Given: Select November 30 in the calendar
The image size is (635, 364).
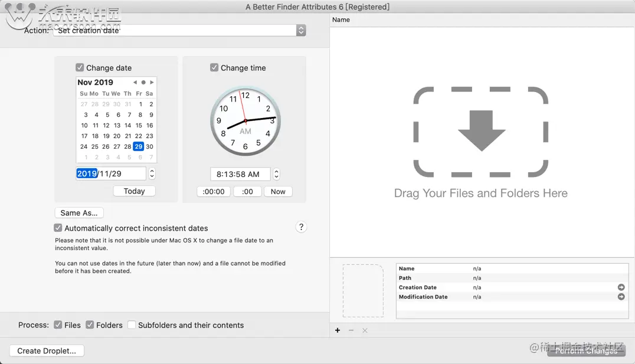Looking at the screenshot, I should pyautogui.click(x=149, y=146).
